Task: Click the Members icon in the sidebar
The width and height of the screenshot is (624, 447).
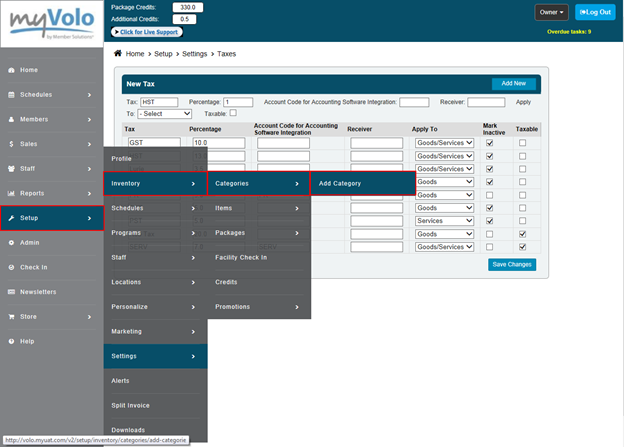Action: click(x=11, y=119)
